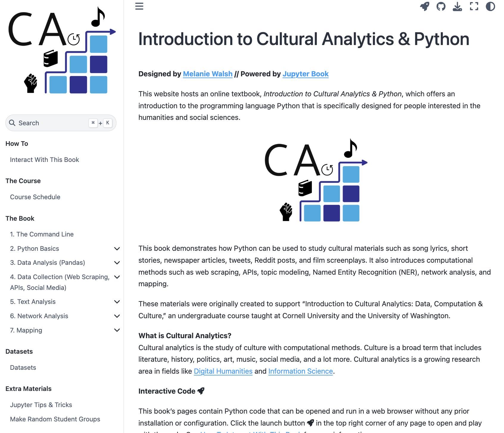Open the Course Schedule page

(x=35, y=197)
